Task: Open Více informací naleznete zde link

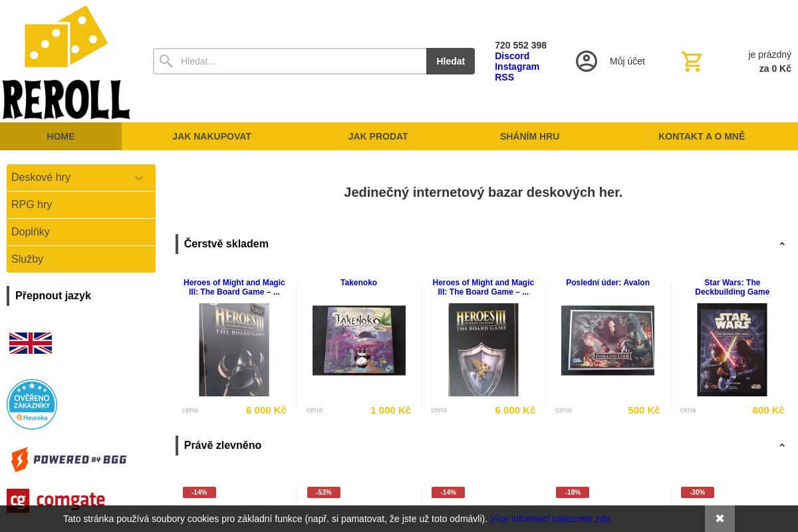Action: pyautogui.click(x=551, y=519)
